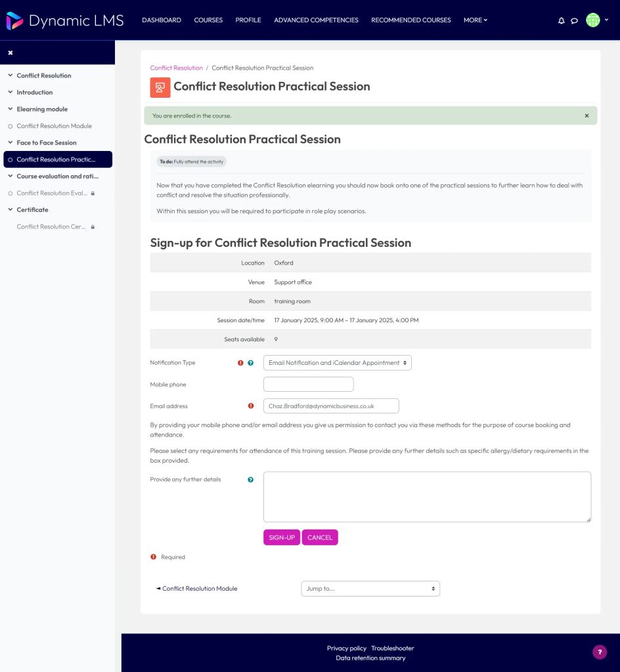
Task: Open the floating help button in footer
Action: [x=600, y=652]
